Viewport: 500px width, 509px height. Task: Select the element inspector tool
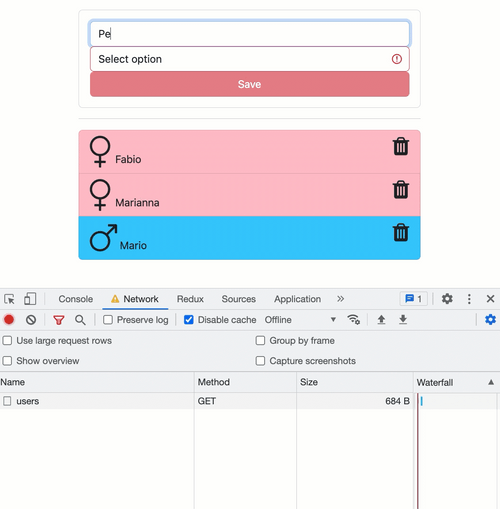coord(9,299)
